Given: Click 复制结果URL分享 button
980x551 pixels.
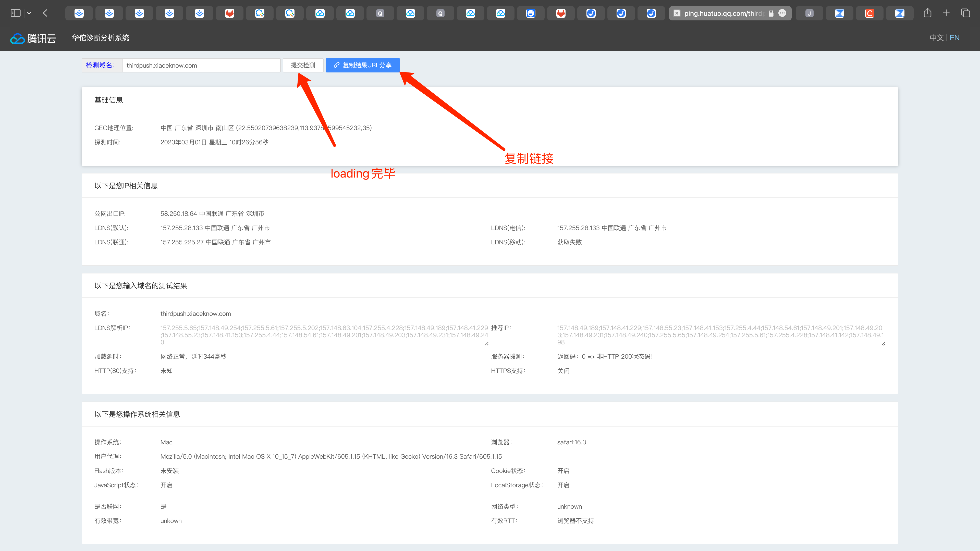Looking at the screenshot, I should point(363,65).
